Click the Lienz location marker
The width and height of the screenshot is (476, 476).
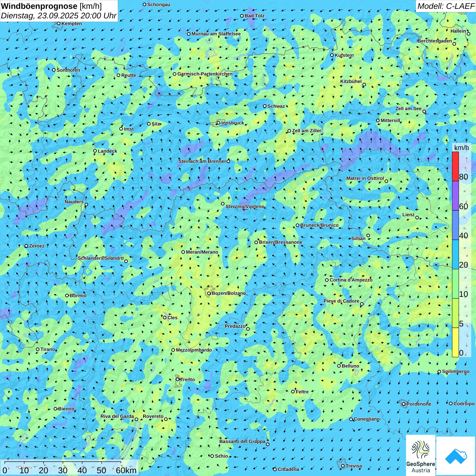[417, 218]
